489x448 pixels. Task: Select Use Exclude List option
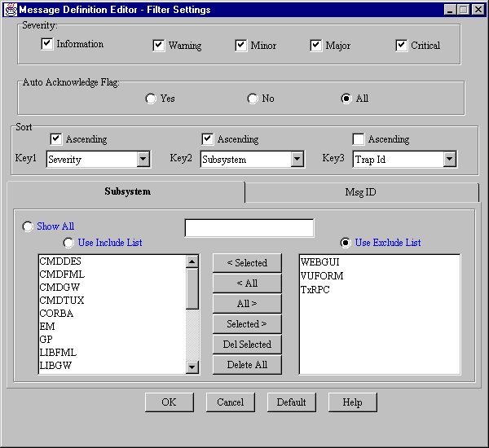click(346, 243)
